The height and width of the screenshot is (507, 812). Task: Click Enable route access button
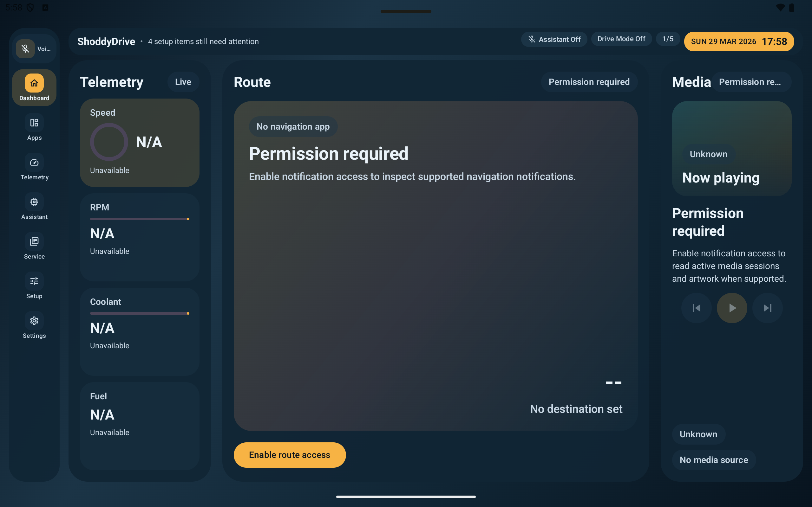coord(289,455)
